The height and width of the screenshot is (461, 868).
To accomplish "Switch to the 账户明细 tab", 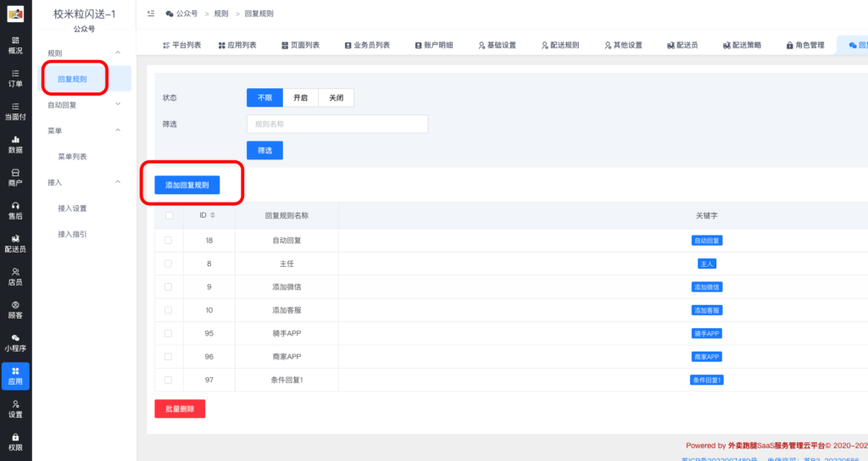I will (x=434, y=46).
